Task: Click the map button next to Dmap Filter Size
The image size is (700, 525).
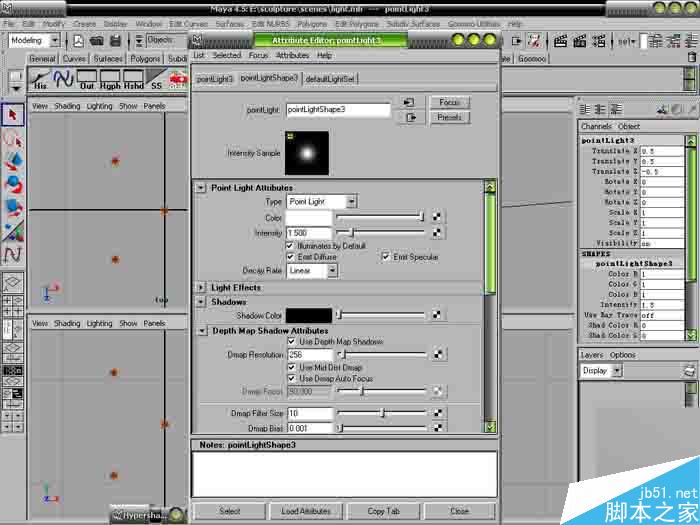Action: tap(438, 413)
